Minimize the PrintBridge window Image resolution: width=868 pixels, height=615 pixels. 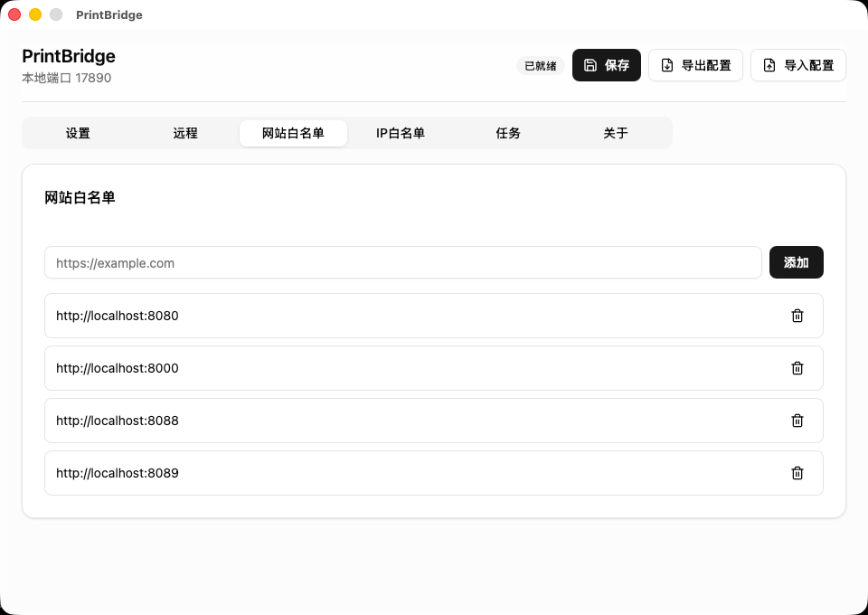(x=35, y=15)
